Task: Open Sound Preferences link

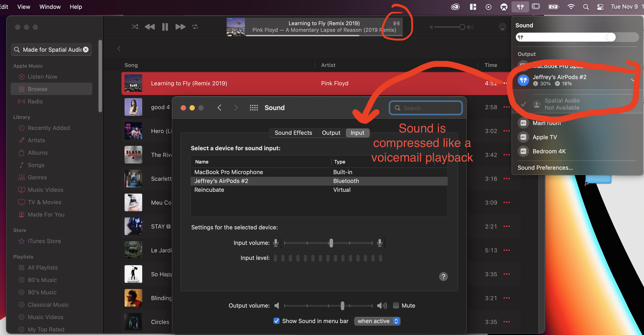Action: point(545,168)
